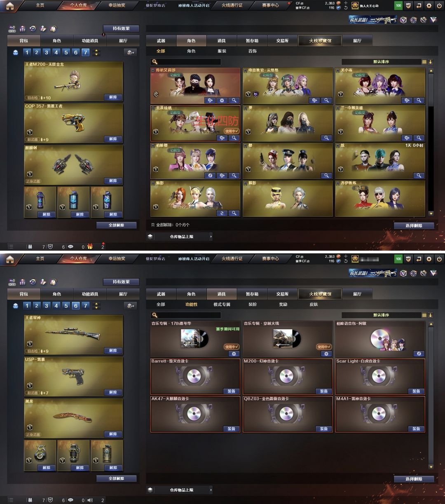This screenshot has height=504, width=445.
Task: Click the wrench icon on 荒漠琉璃 card
Action: (222, 138)
